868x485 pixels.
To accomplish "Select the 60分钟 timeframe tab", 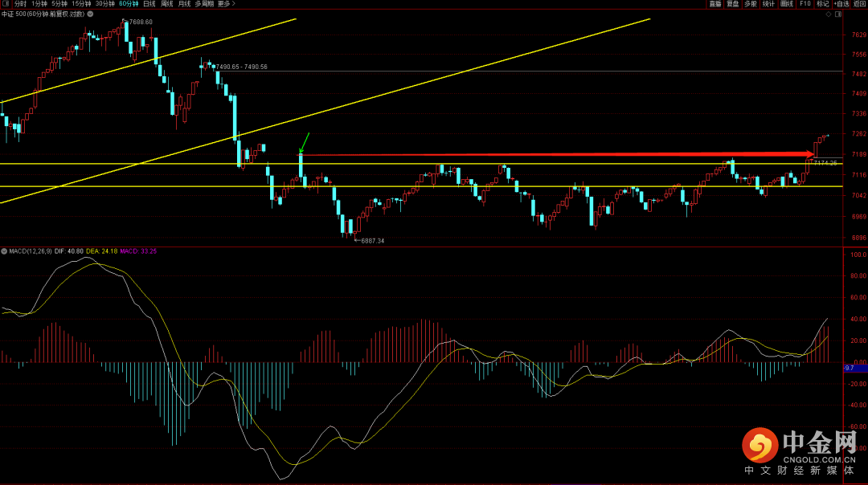I will click(x=129, y=4).
